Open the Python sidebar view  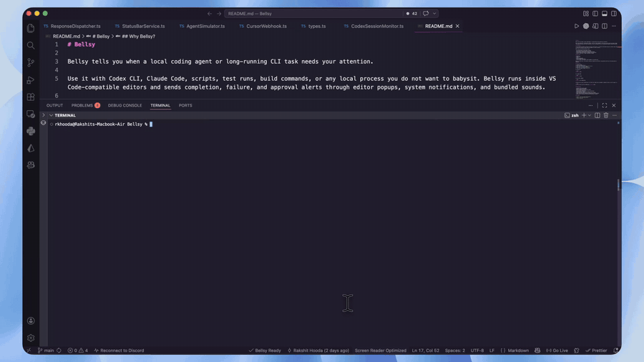click(31, 131)
